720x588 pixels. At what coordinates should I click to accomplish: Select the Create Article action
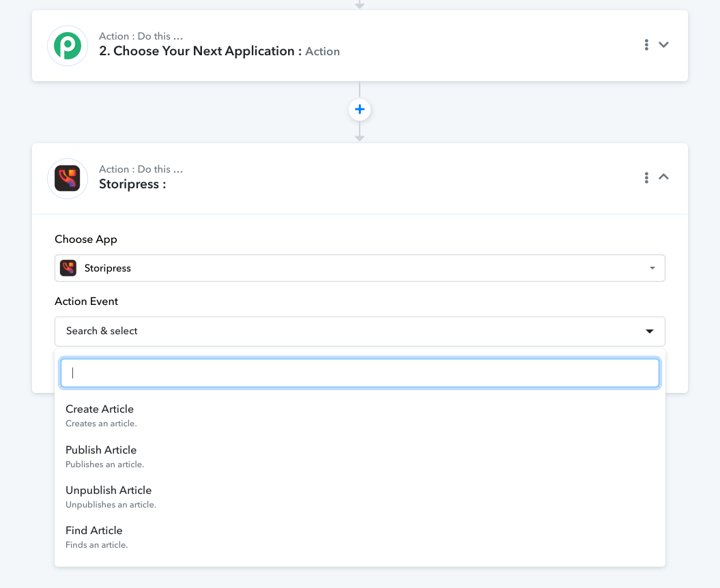tap(360, 416)
